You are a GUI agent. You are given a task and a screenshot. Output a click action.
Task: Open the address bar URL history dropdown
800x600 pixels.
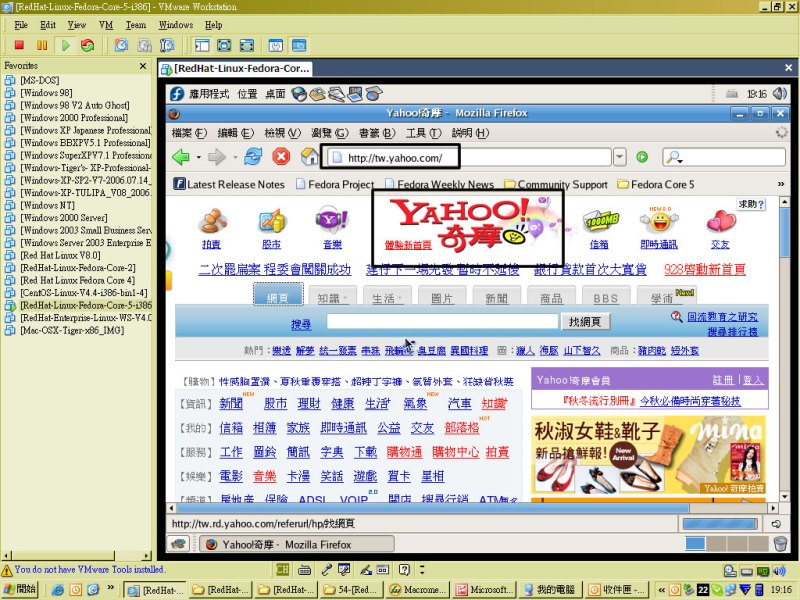tap(619, 157)
